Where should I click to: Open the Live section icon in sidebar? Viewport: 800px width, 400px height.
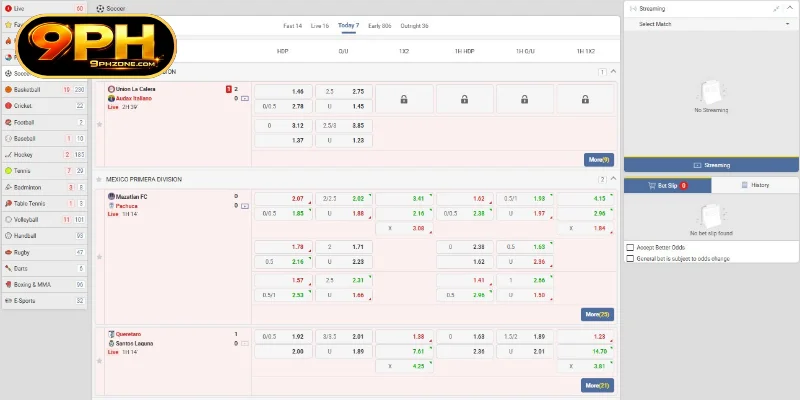[8, 9]
